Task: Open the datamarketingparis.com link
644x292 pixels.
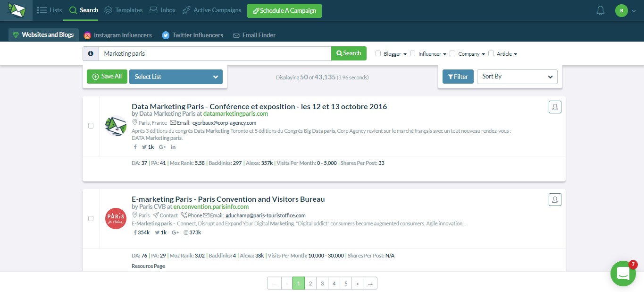Action: (x=235, y=114)
